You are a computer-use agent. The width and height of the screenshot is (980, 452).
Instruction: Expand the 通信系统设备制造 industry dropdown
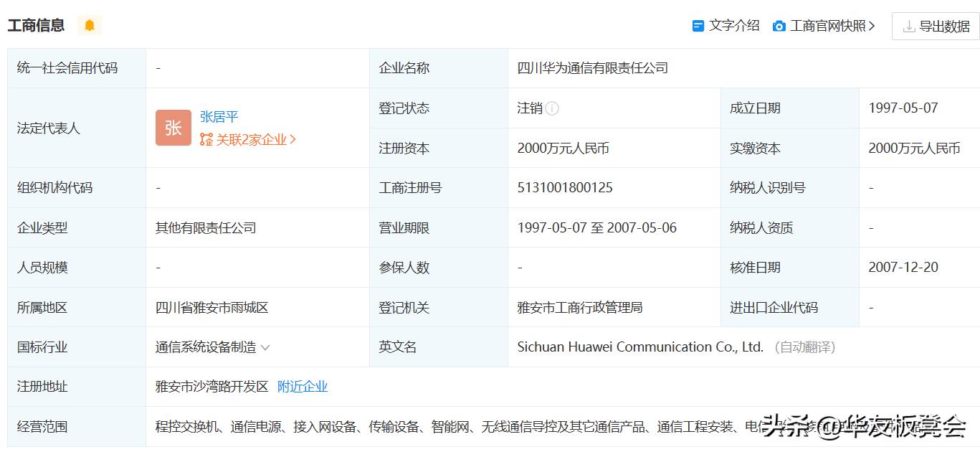[x=266, y=347]
